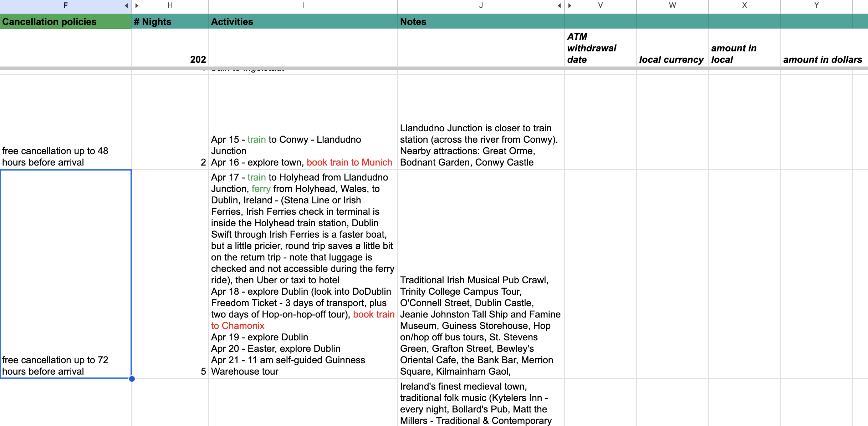Select column I header
The height and width of the screenshot is (426, 868).
tap(303, 5)
